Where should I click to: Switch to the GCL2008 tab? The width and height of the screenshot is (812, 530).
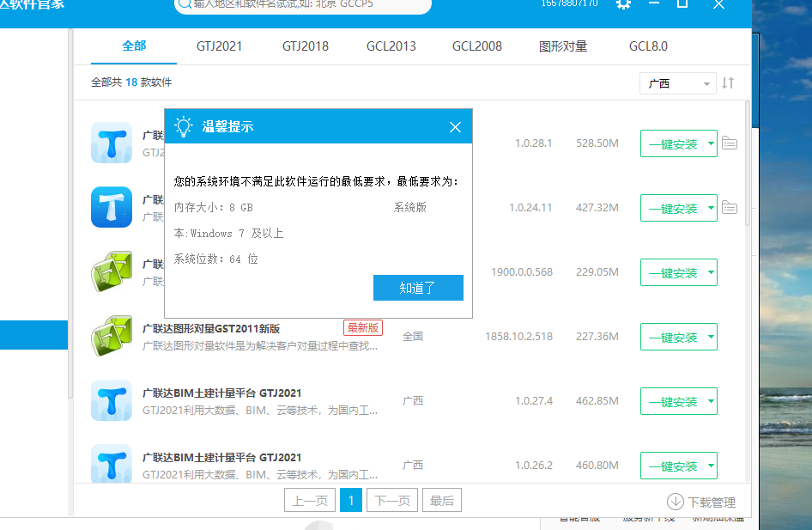477,46
